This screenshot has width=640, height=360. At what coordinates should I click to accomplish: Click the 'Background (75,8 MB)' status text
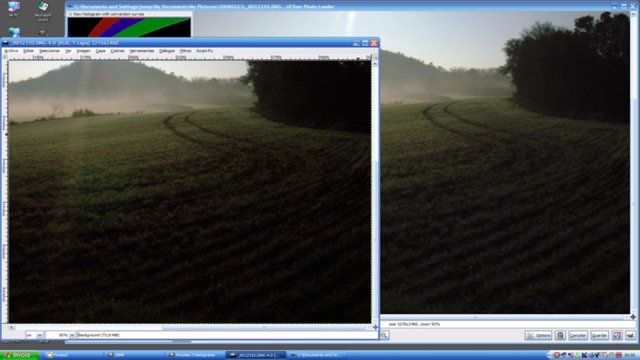pyautogui.click(x=99, y=335)
